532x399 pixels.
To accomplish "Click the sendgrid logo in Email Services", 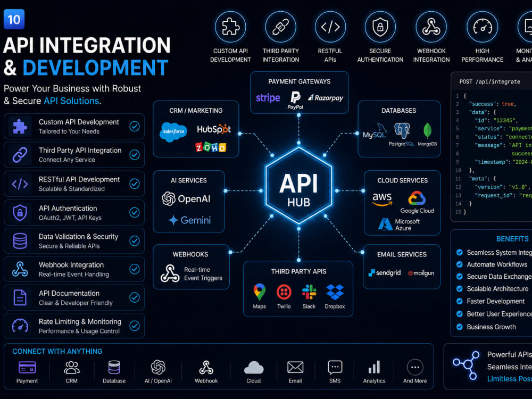I will [385, 273].
